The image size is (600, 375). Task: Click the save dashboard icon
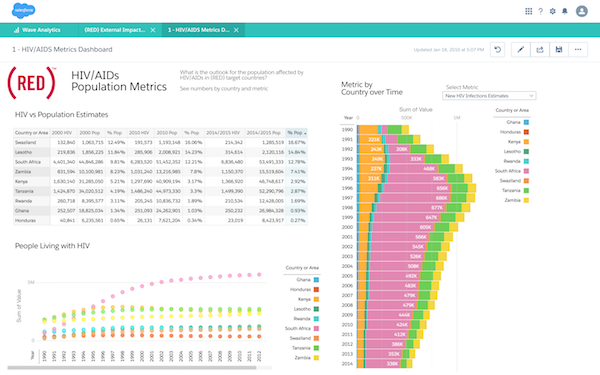559,49
